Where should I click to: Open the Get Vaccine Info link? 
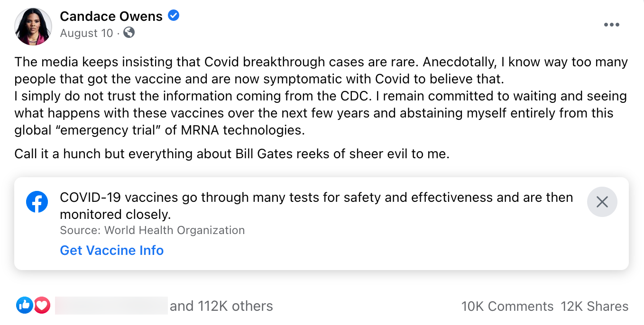click(x=111, y=250)
